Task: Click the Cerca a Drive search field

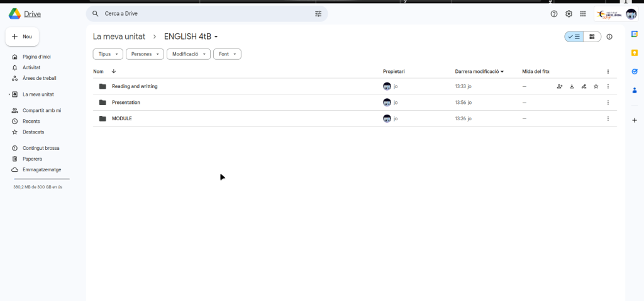Action: [201, 14]
